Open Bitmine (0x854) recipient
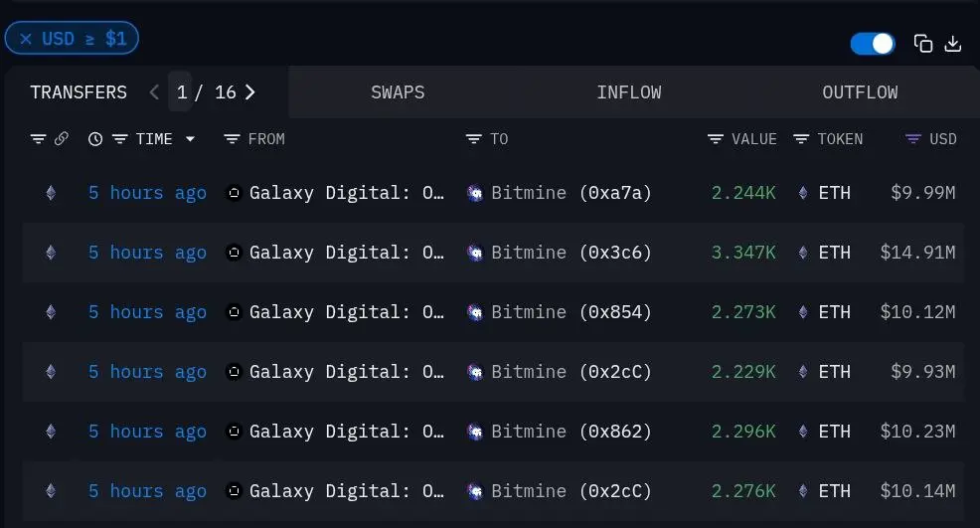 click(572, 312)
